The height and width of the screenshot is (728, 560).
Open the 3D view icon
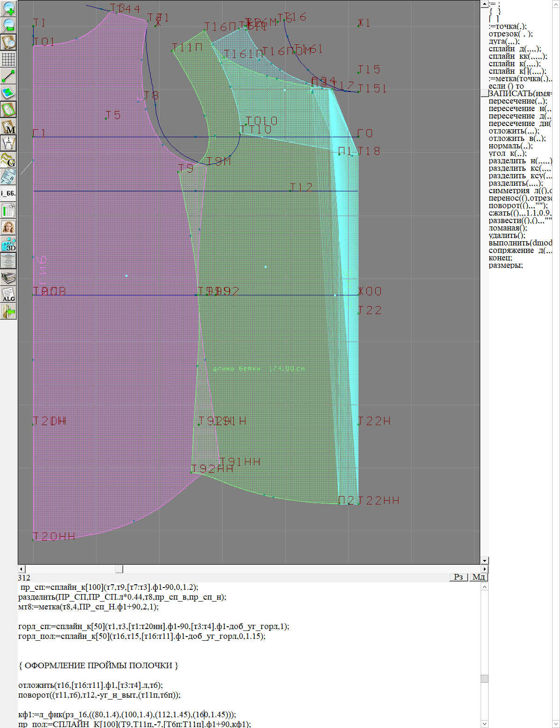point(8,244)
